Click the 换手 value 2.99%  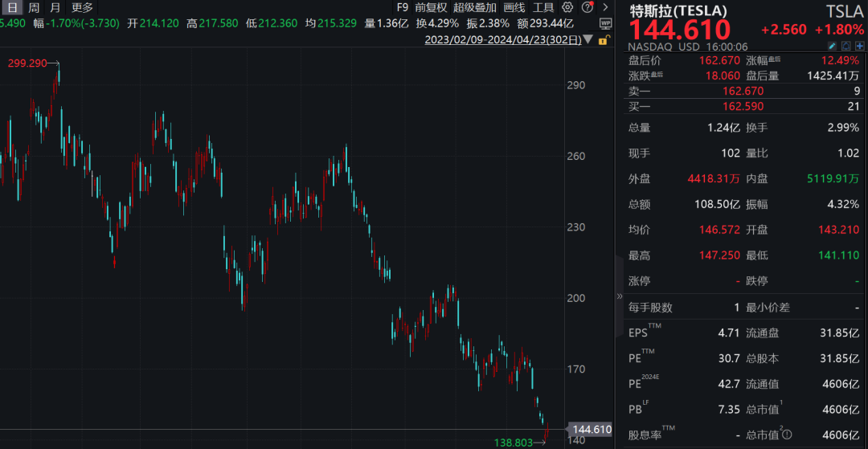(842, 128)
